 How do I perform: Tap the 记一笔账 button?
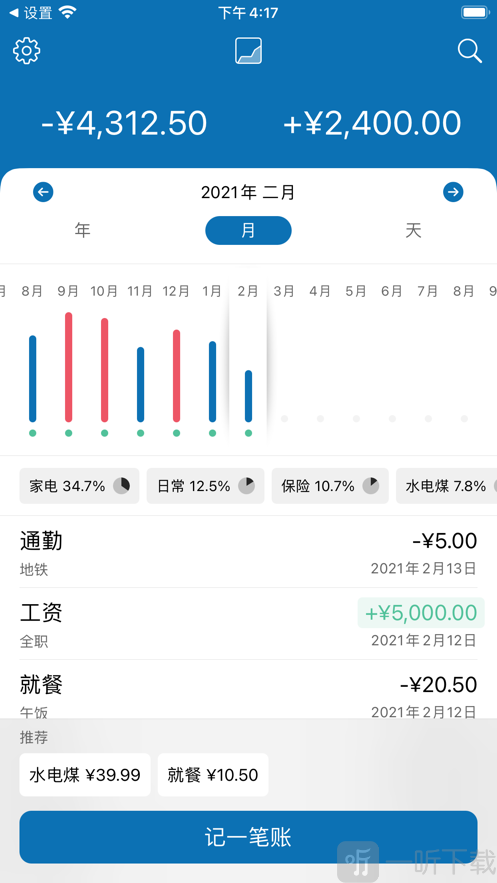(248, 837)
